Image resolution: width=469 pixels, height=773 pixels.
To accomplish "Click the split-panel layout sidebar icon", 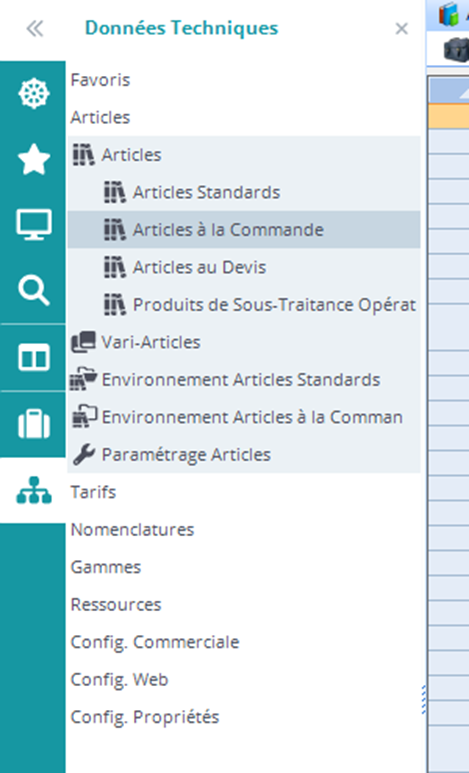I will pyautogui.click(x=34, y=357).
